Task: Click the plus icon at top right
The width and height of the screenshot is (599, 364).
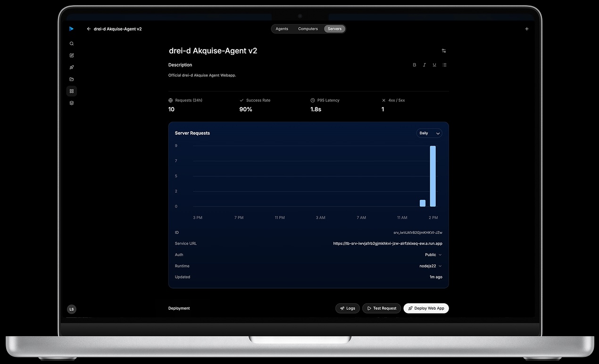Action: pyautogui.click(x=527, y=29)
